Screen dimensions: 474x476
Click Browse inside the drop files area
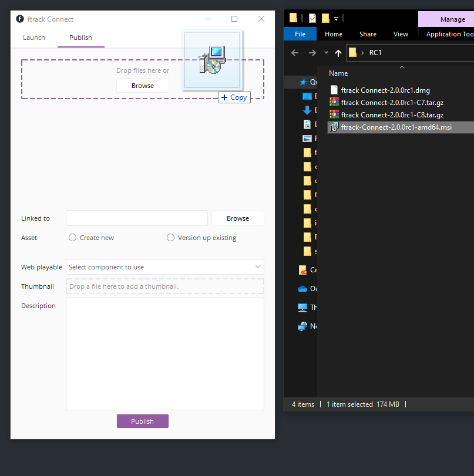pos(143,86)
